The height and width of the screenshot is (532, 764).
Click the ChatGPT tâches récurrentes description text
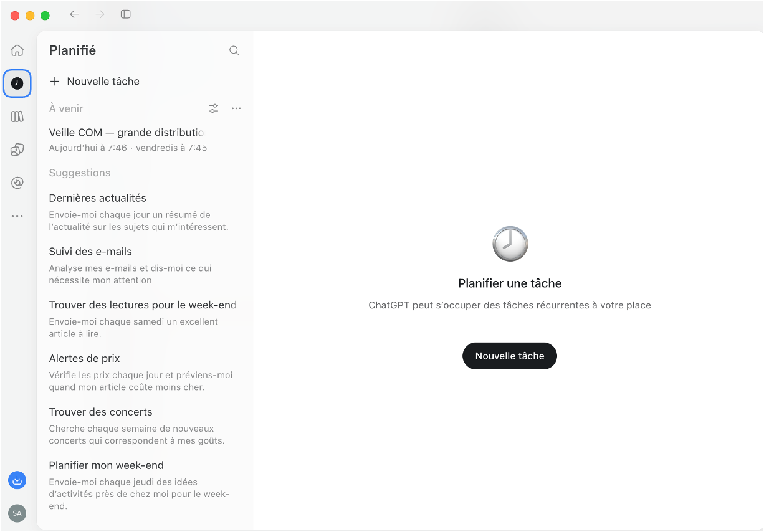(x=510, y=305)
